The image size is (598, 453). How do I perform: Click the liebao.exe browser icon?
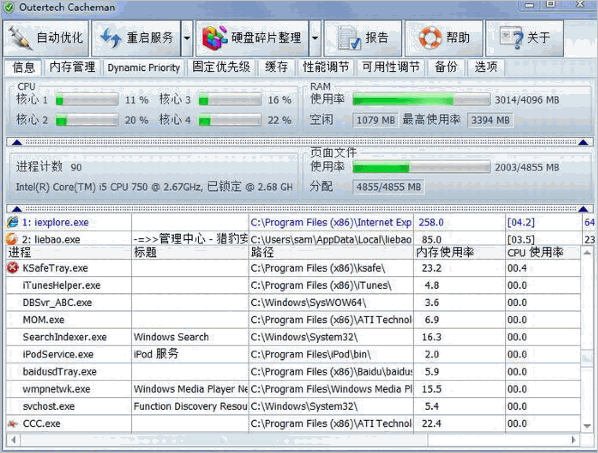tap(12, 239)
